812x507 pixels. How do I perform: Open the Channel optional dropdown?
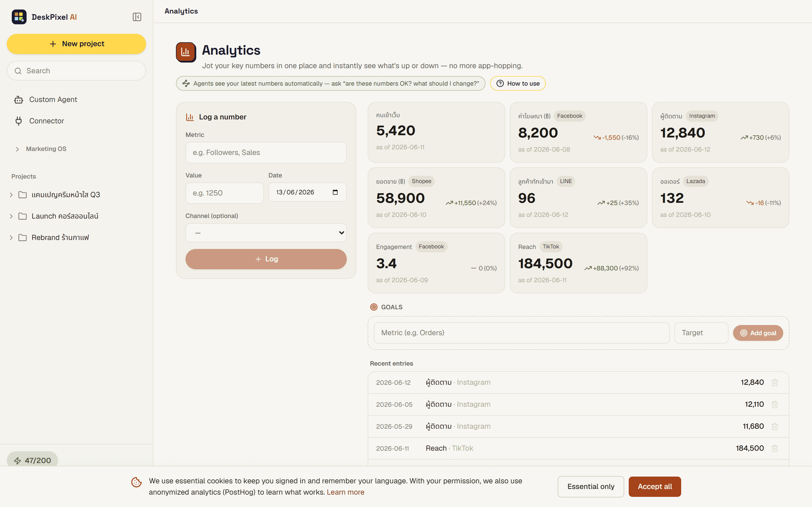coord(266,233)
